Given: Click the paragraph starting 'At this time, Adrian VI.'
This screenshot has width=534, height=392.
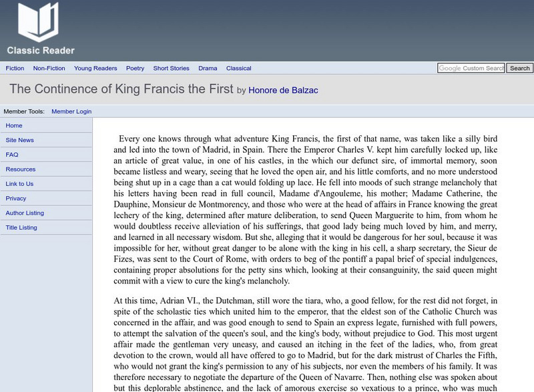Looking at the screenshot, I should 306,344.
